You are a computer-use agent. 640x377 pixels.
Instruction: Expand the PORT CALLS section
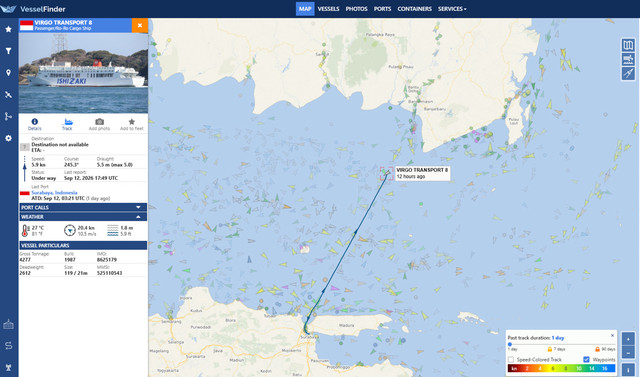tap(83, 207)
